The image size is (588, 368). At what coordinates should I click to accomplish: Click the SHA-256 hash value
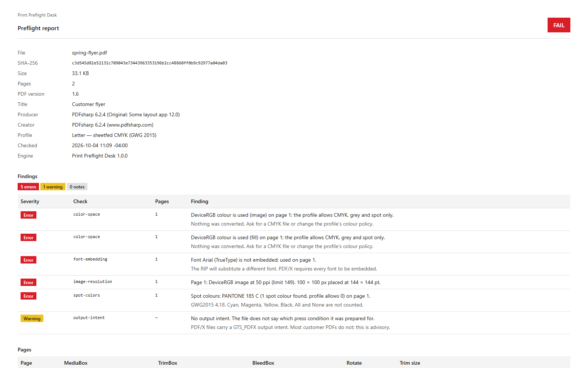tap(150, 63)
